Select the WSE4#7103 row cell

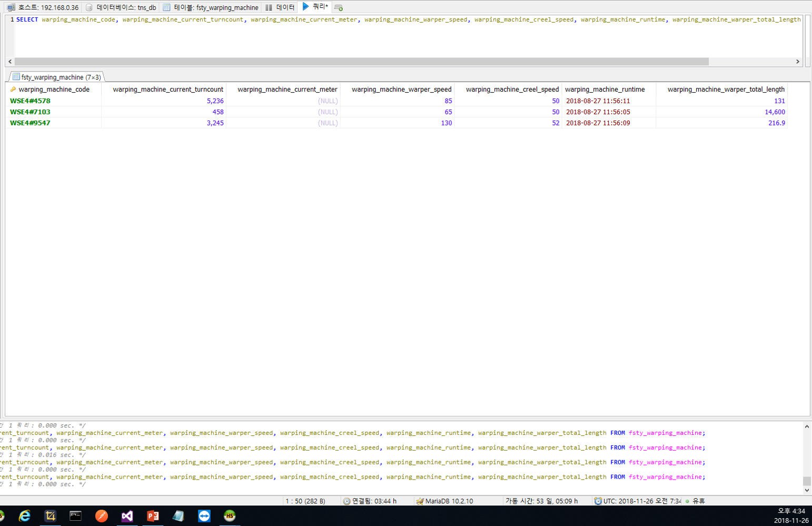pyautogui.click(x=31, y=112)
